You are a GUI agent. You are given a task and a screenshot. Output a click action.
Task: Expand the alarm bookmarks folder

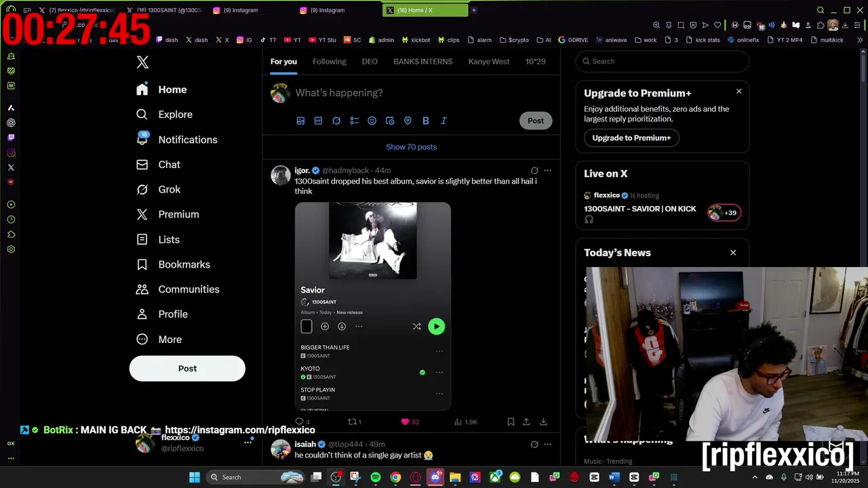479,40
